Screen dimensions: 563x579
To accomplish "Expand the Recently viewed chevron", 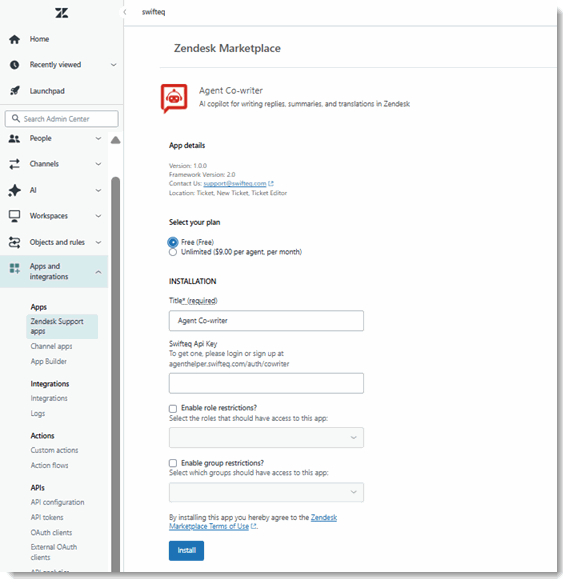I will pos(114,65).
